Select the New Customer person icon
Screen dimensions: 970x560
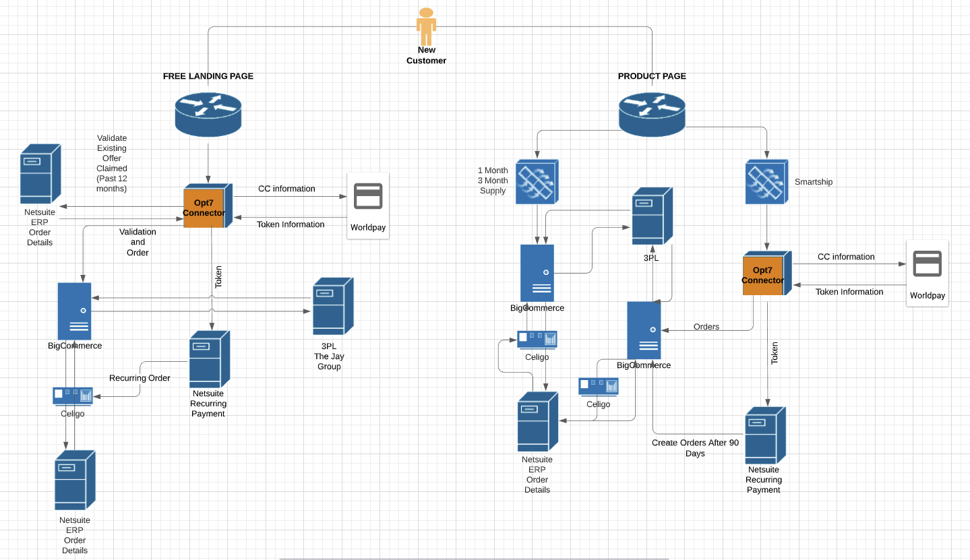click(x=426, y=26)
